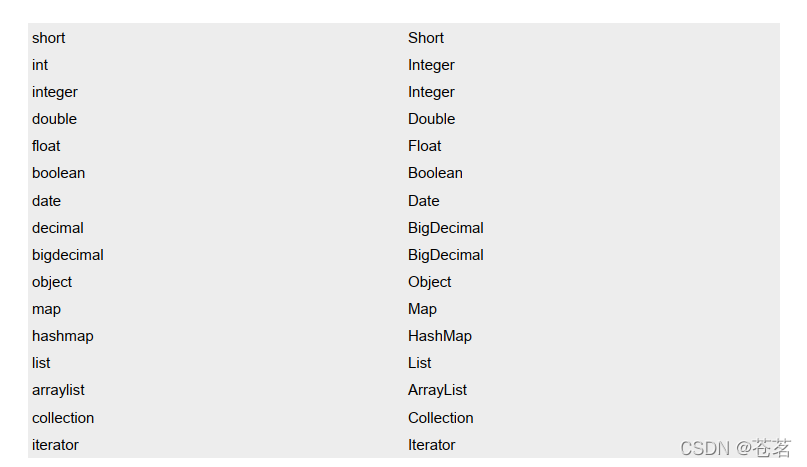Click the 'int' alias entry
The width and height of the screenshot is (807, 467).
pos(40,65)
